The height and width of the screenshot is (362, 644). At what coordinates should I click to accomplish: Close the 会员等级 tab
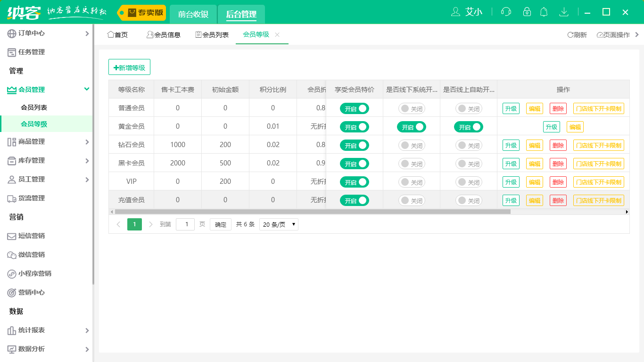(277, 34)
